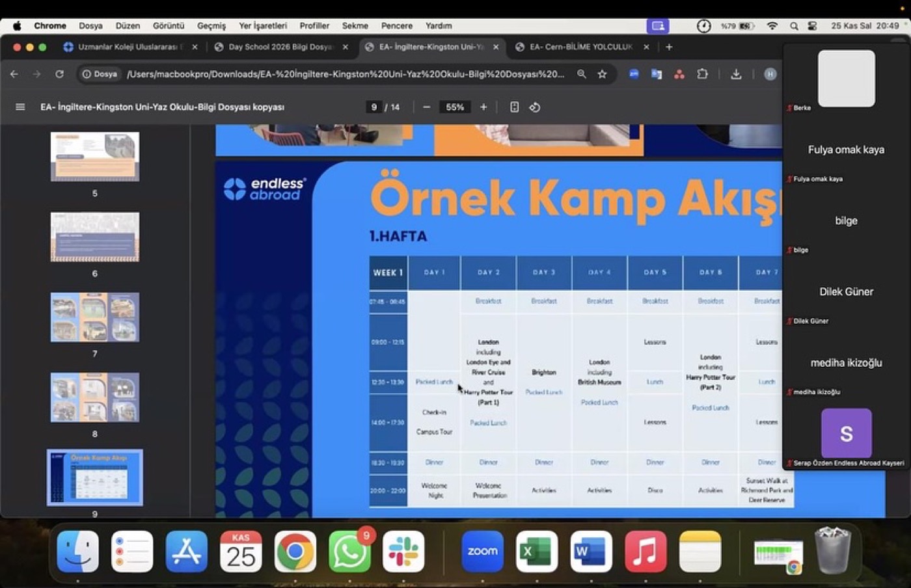
Task: Open the Sekme menu
Action: [355, 26]
